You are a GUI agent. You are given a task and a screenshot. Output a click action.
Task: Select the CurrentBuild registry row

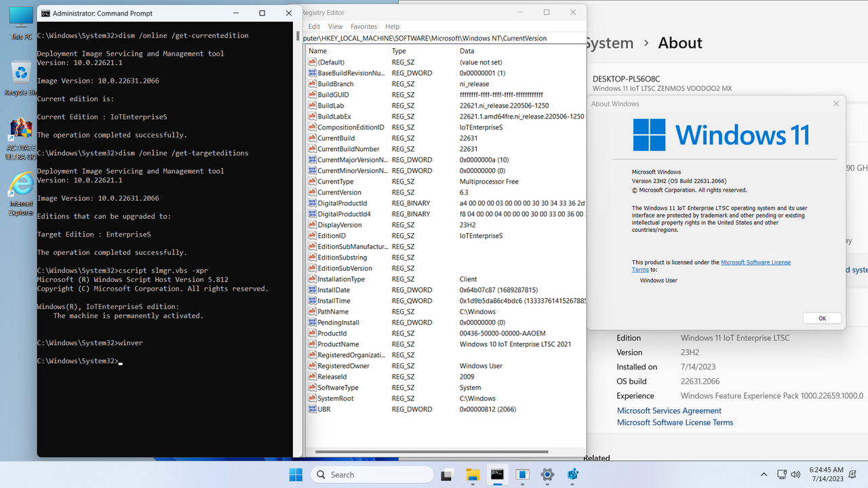pyautogui.click(x=446, y=138)
